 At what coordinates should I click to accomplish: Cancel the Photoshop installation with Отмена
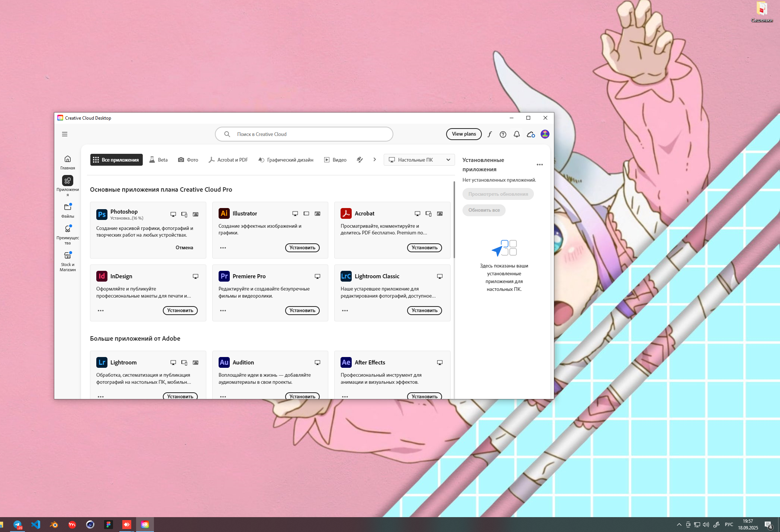coord(184,248)
